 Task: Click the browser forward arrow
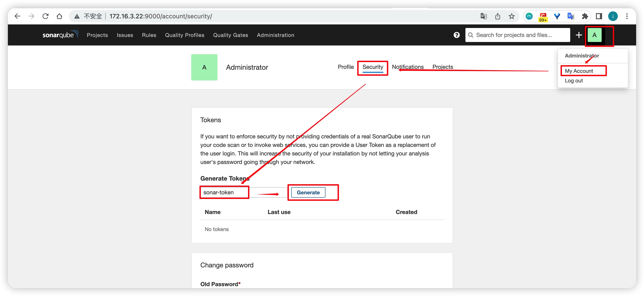click(x=31, y=16)
